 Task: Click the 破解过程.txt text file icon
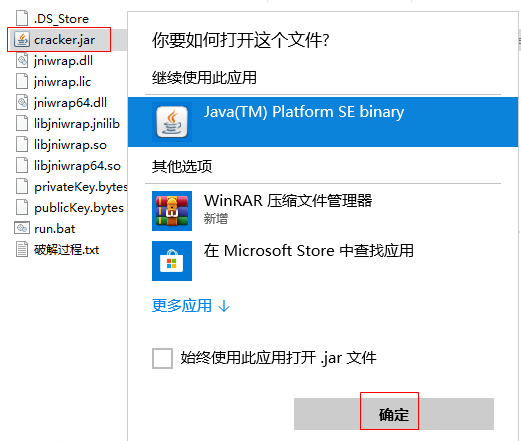click(22, 250)
